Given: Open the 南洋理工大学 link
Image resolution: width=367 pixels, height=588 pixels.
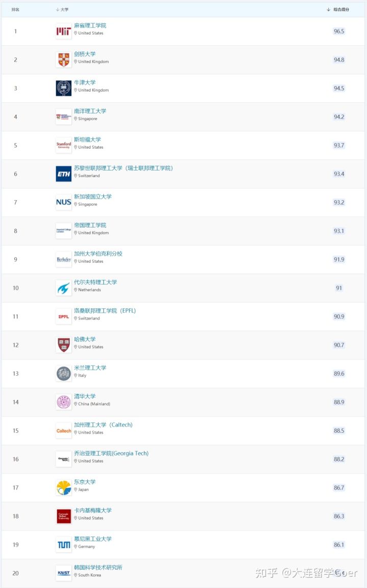Looking at the screenshot, I should pyautogui.click(x=90, y=111).
